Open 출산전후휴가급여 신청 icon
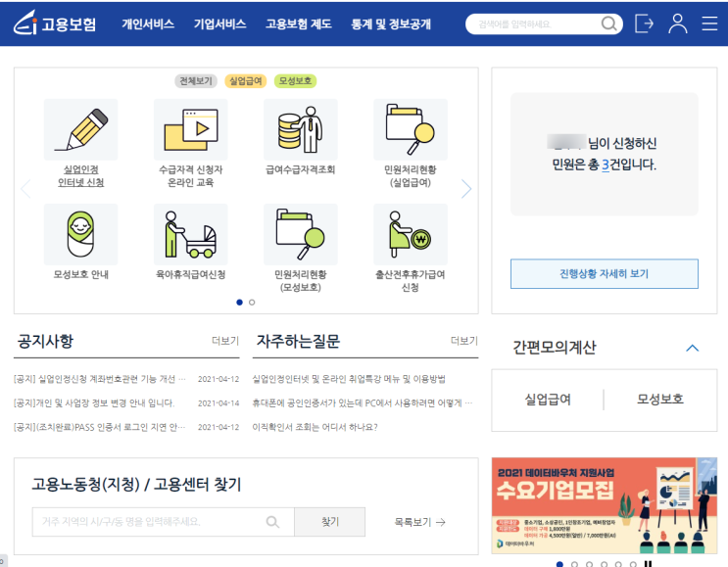The image size is (728, 567). click(411, 234)
